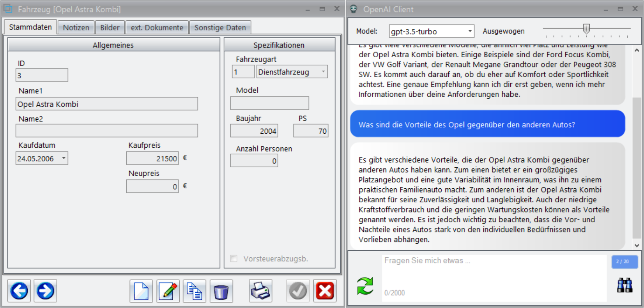This screenshot has width=644, height=308.
Task: Open the ext. Dokumente tab
Action: 157,28
